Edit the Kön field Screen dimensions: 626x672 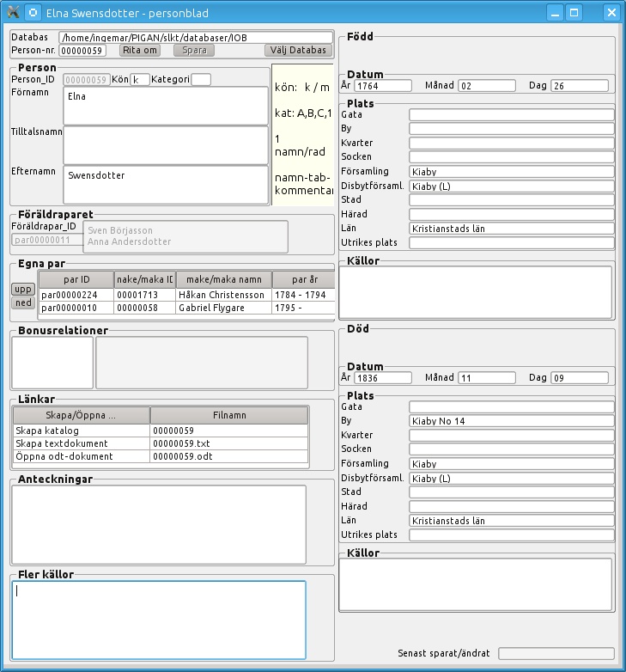pyautogui.click(x=140, y=80)
